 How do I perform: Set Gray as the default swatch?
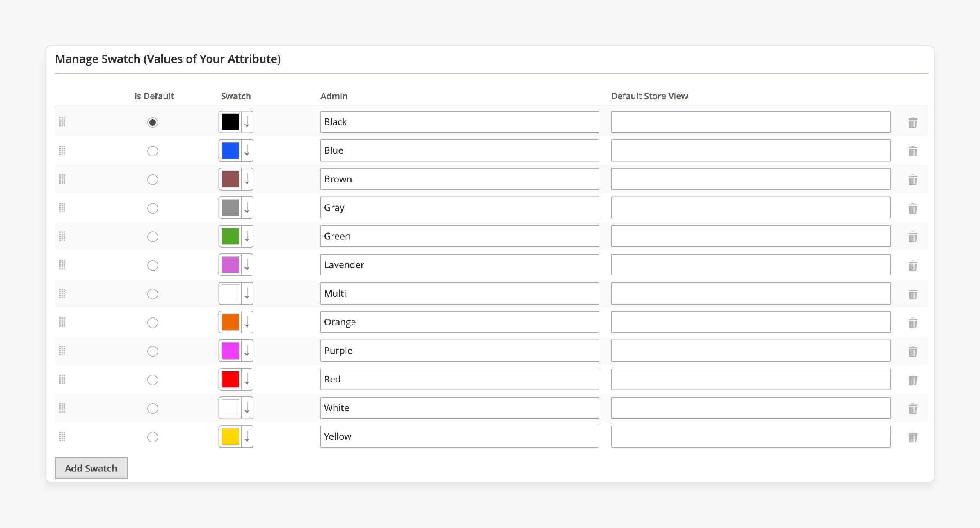(153, 208)
